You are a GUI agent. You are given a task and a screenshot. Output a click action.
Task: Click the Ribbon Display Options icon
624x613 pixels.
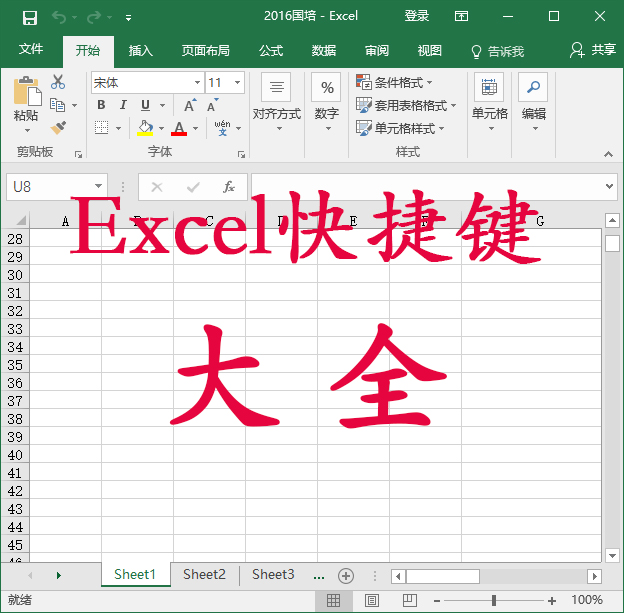[461, 16]
